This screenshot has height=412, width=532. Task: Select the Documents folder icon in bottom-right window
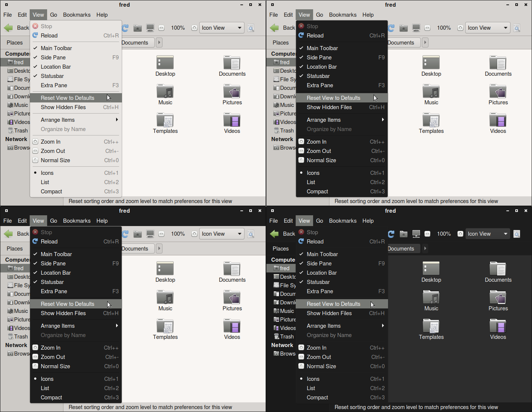click(498, 268)
